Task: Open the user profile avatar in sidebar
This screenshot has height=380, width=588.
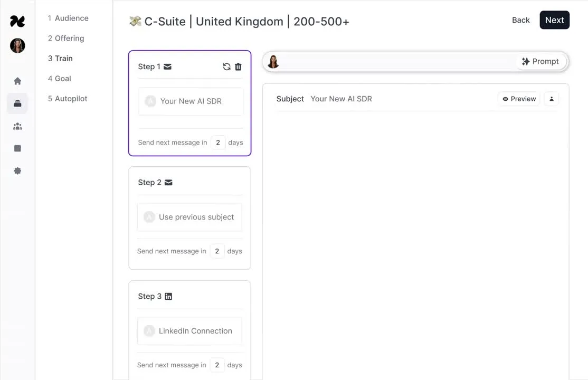Action: coord(17,46)
